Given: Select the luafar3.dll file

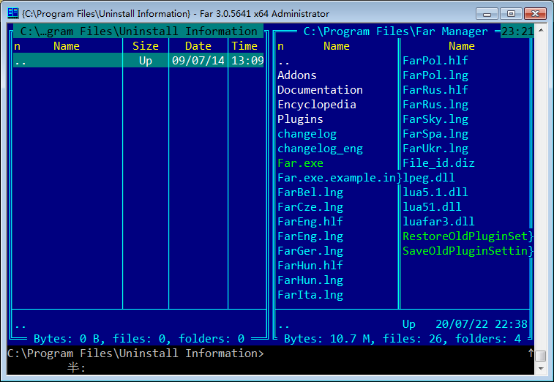Looking at the screenshot, I should click(438, 222).
